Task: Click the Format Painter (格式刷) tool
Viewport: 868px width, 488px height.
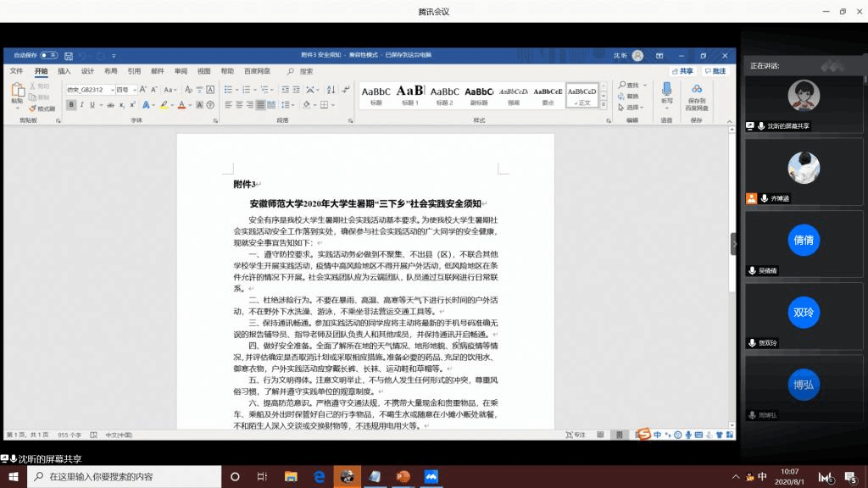Action: click(42, 108)
